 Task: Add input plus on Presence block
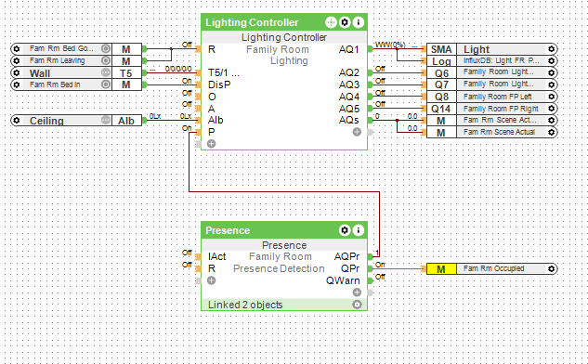coord(211,280)
